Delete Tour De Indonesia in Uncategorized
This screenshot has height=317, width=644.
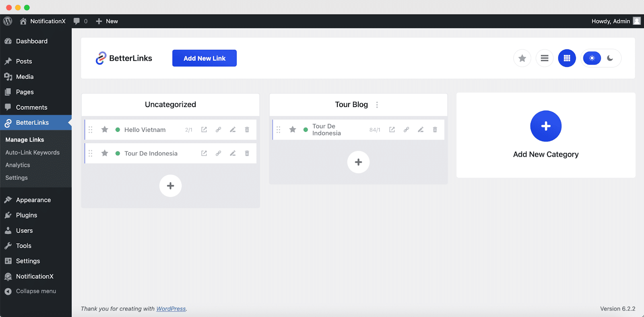247,153
